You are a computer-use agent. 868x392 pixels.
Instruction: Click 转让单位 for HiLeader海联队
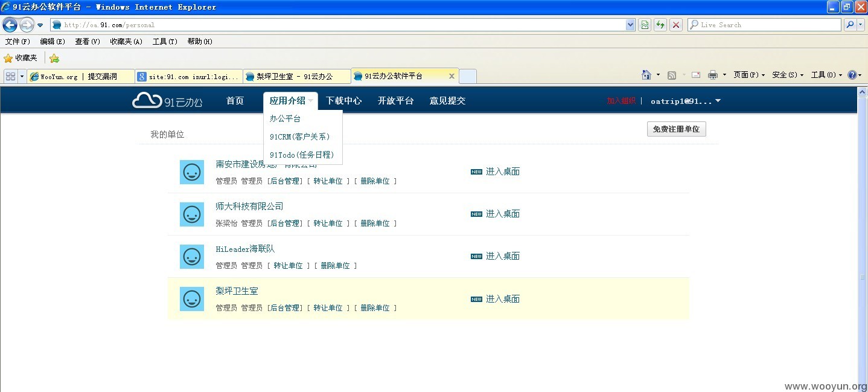[x=289, y=266]
